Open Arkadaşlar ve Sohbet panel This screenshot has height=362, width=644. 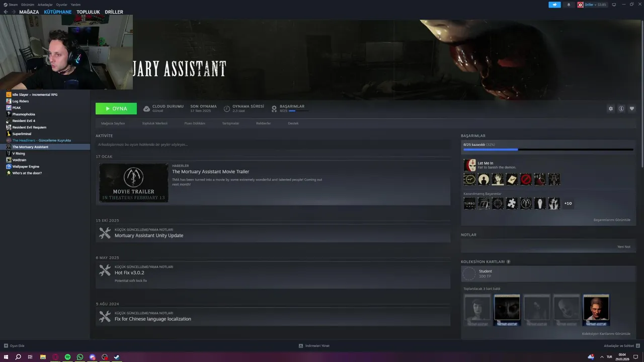(622, 346)
